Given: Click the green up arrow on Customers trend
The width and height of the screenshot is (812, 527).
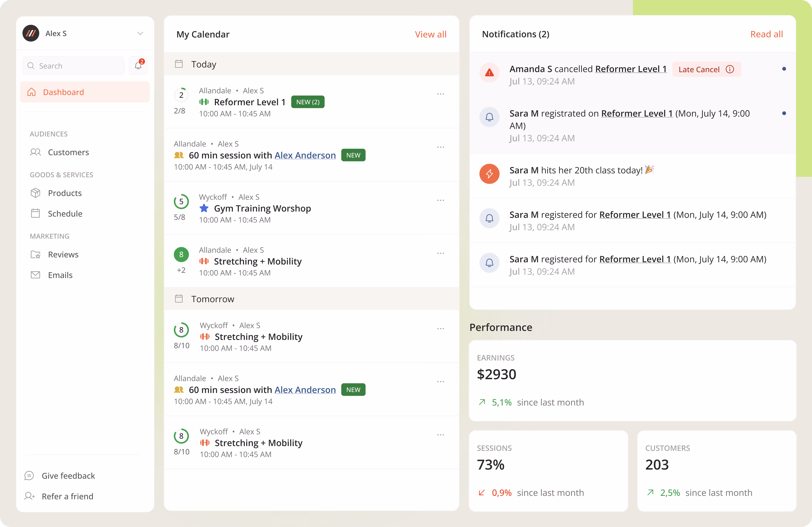Looking at the screenshot, I should click(650, 493).
